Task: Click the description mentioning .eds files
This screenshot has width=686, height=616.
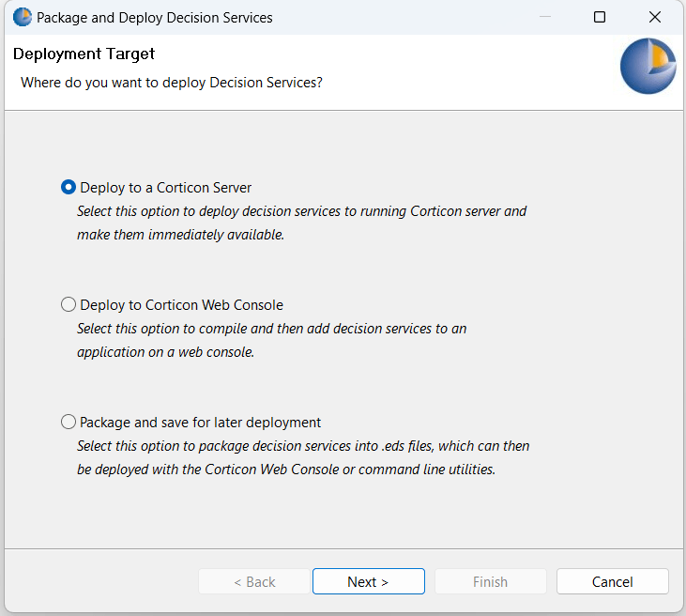Action: click(x=303, y=457)
